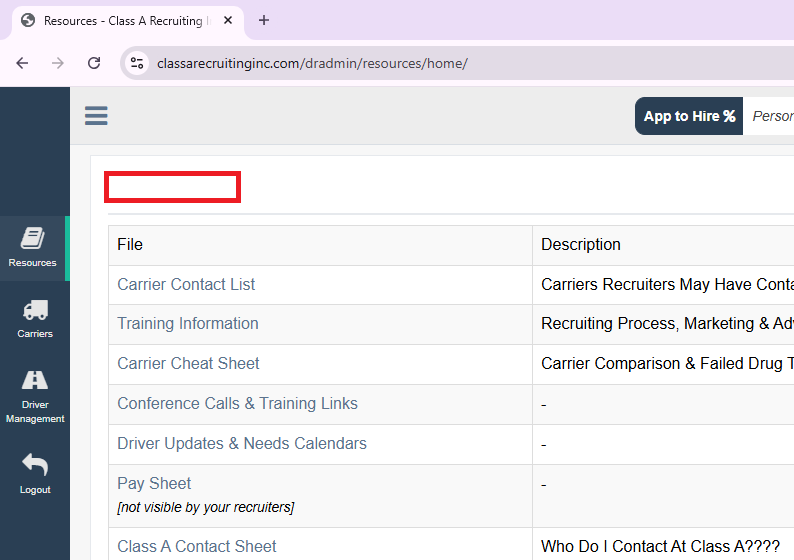Open the hamburger menu icon
The width and height of the screenshot is (794, 560).
(x=96, y=116)
